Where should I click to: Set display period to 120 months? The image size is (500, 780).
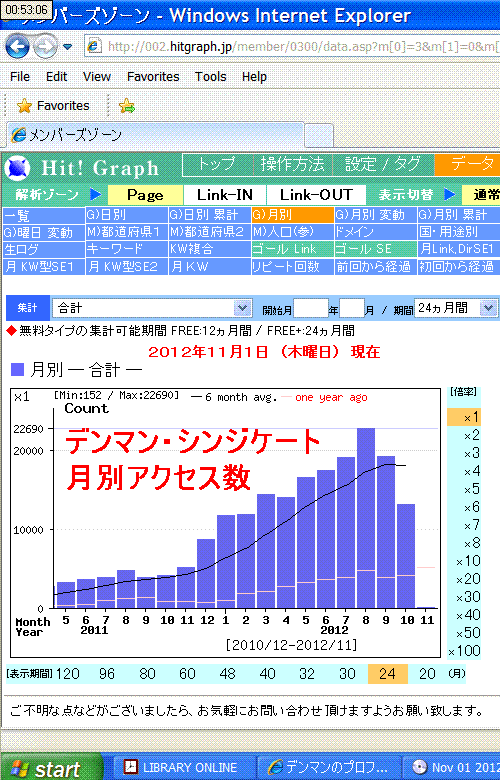(68, 674)
